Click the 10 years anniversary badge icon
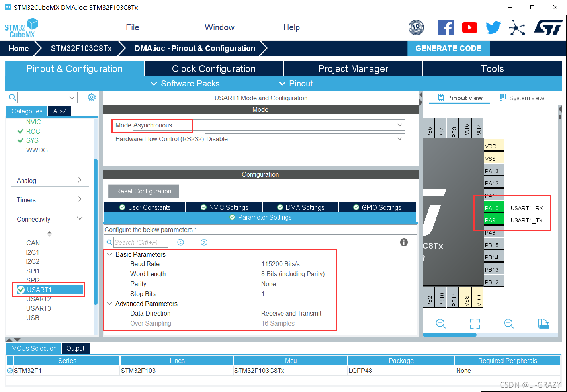567x392 pixels. coord(416,27)
